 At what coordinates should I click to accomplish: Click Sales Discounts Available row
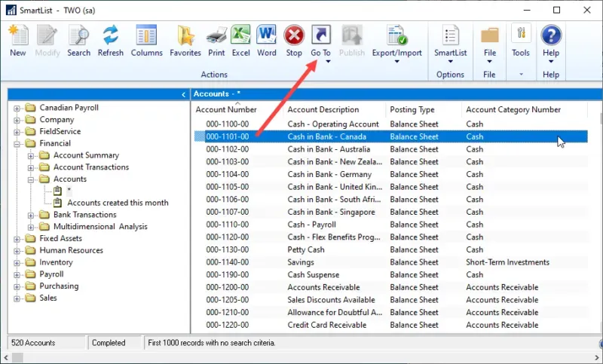pyautogui.click(x=390, y=300)
